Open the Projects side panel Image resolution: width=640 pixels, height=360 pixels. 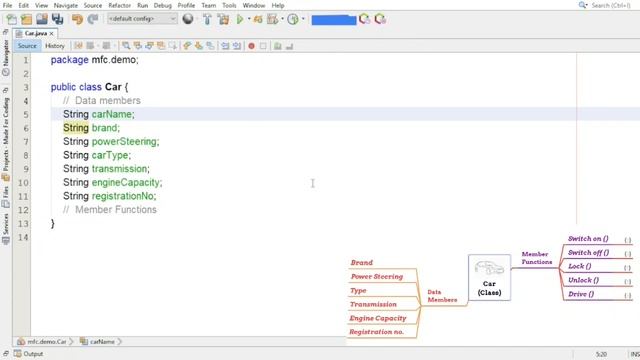click(6, 140)
